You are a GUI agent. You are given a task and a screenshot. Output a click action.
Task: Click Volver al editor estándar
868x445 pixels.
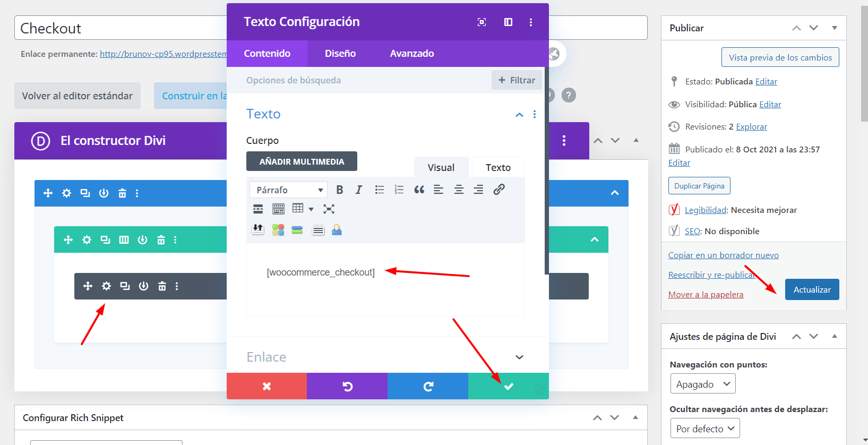pyautogui.click(x=78, y=96)
